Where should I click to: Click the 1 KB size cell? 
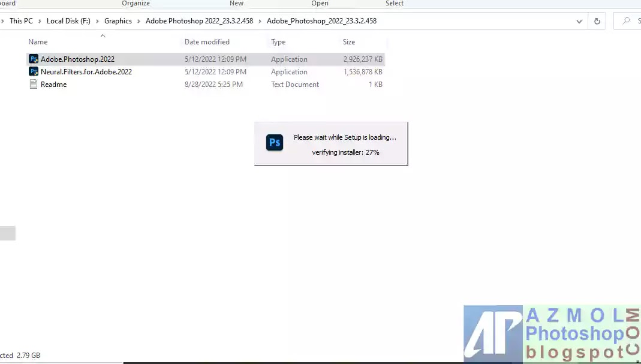point(376,84)
